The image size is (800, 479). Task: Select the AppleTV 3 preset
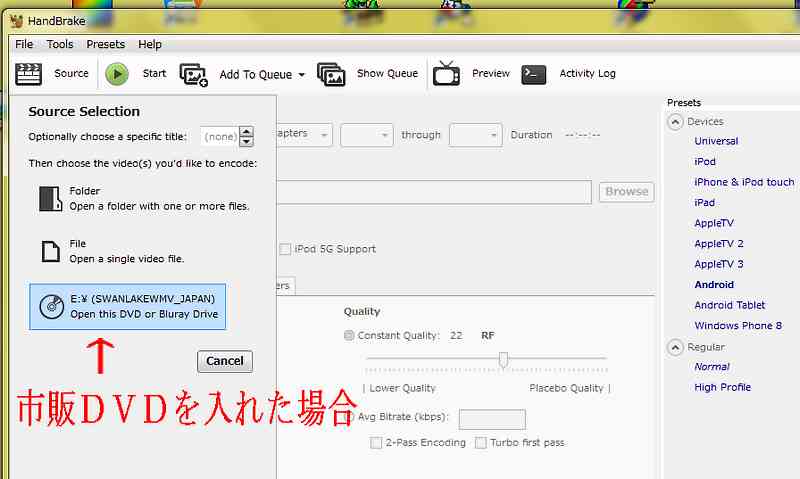(719, 264)
